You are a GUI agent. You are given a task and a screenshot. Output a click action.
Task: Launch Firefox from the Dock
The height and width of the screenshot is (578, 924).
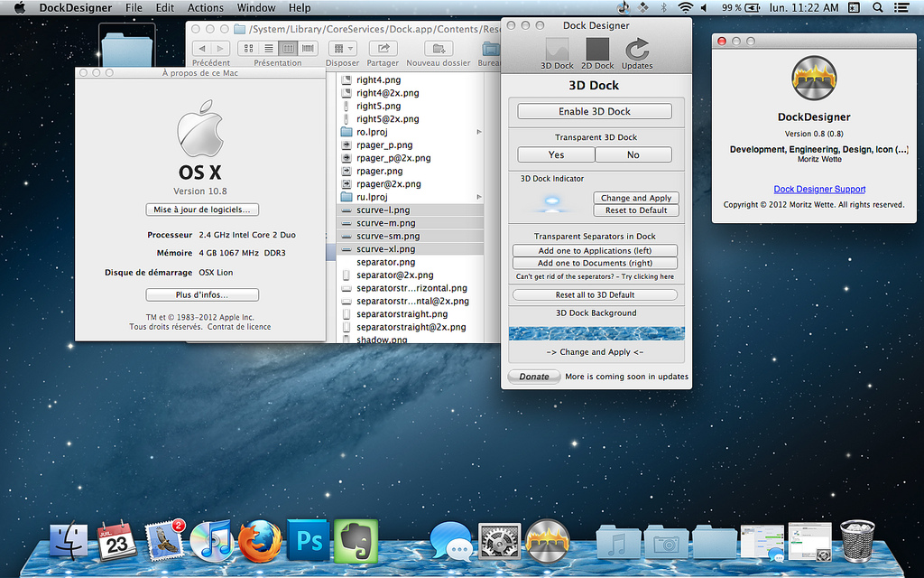259,540
